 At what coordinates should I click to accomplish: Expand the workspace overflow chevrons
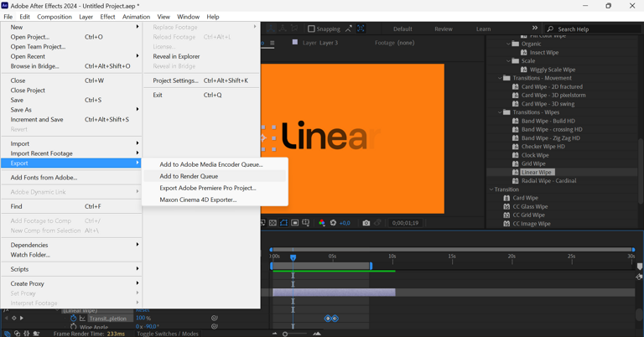(x=535, y=28)
